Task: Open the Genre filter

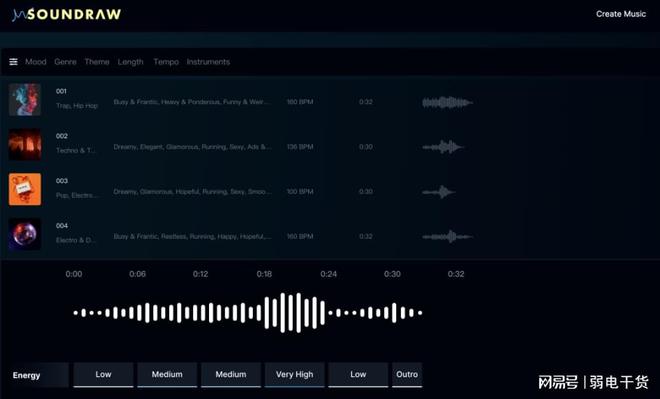Action: pos(65,62)
